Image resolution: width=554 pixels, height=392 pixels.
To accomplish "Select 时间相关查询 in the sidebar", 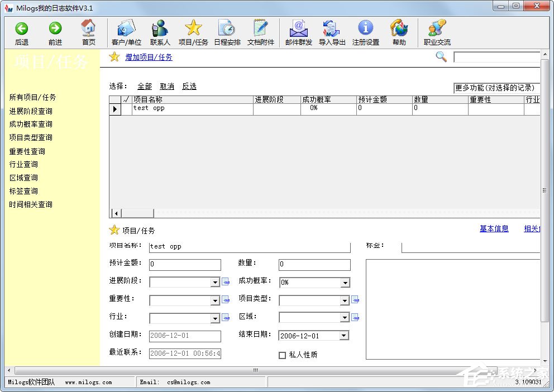I will pos(31,204).
